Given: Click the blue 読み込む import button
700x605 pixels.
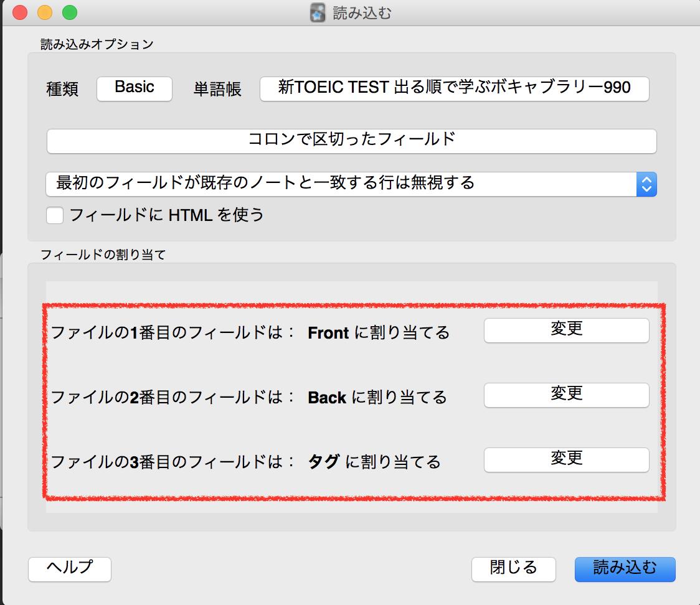Looking at the screenshot, I should coord(625,569).
